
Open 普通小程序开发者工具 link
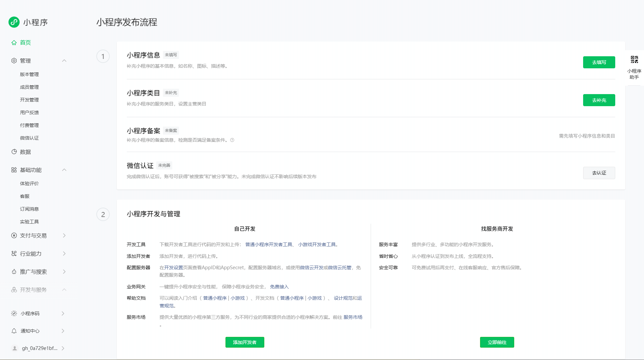[269, 244]
